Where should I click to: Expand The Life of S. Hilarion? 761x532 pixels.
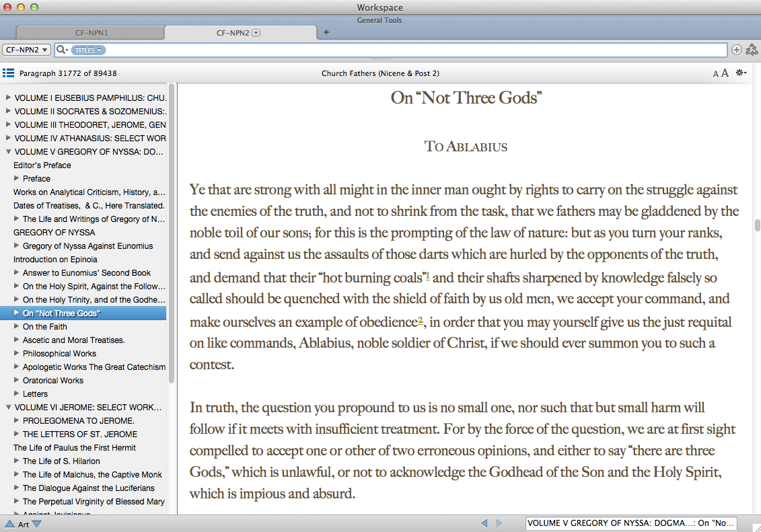click(x=17, y=461)
